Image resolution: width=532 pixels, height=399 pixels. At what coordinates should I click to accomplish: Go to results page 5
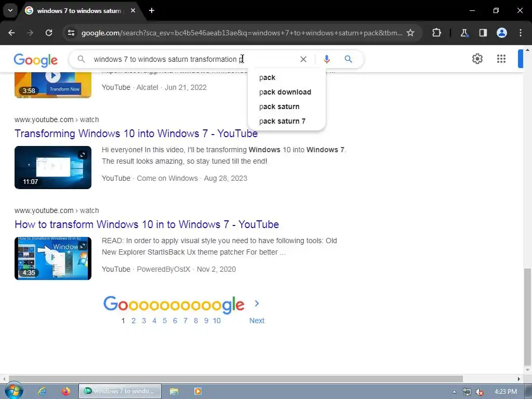(x=165, y=321)
